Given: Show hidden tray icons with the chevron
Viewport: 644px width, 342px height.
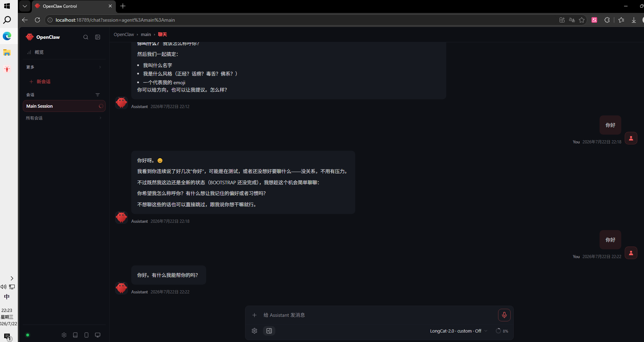Looking at the screenshot, I should coord(12,278).
